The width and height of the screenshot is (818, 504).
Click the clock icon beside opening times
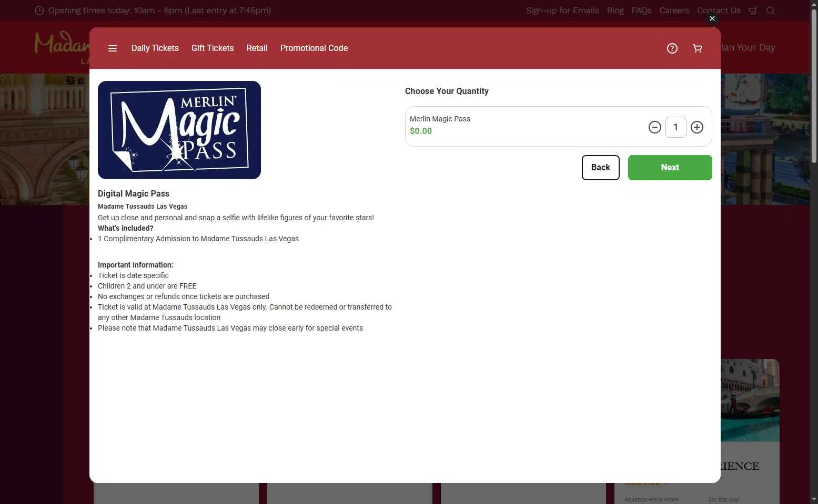(39, 11)
